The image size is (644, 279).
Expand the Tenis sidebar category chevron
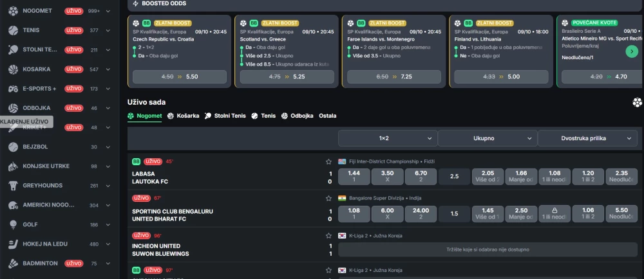point(109,30)
